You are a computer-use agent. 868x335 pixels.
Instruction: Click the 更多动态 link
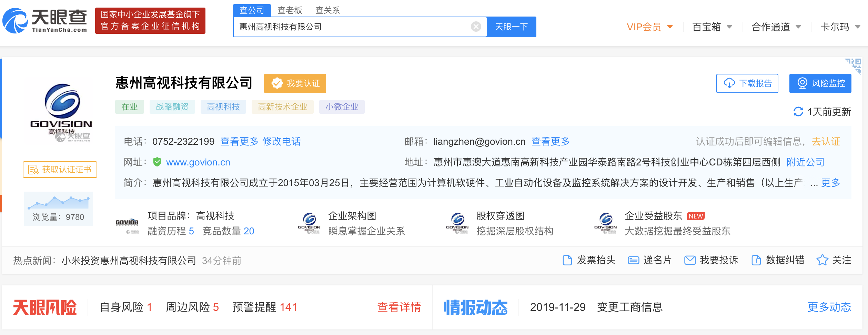click(x=829, y=307)
